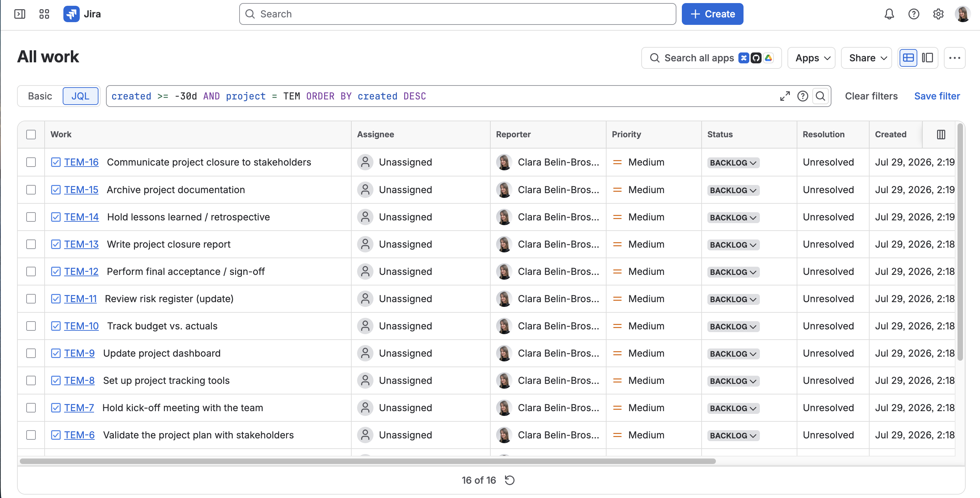This screenshot has width=980, height=498.
Task: Click unassigned avatar on TEM-15 row
Action: (x=365, y=189)
